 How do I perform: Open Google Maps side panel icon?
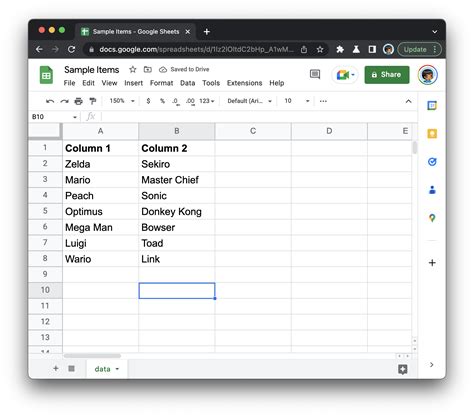[x=432, y=218]
